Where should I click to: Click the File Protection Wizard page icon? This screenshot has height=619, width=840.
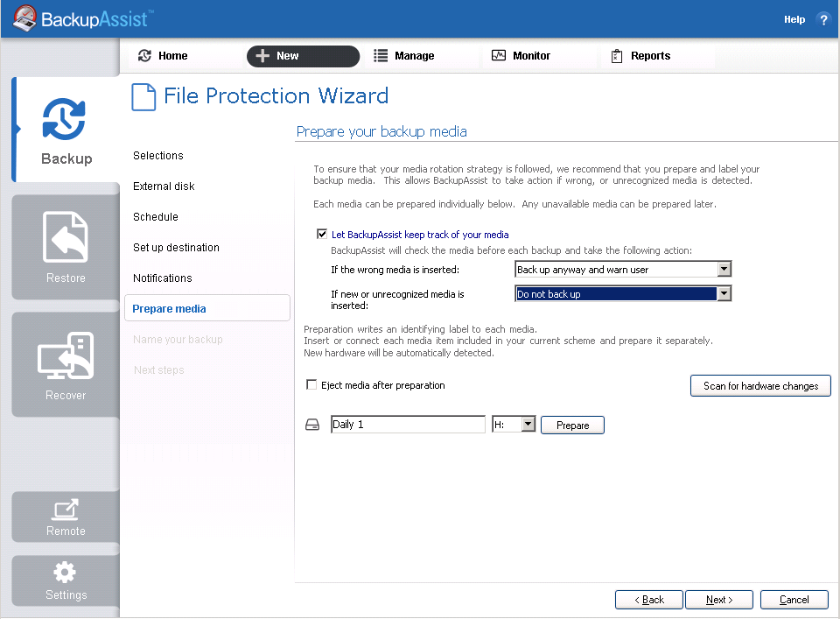[x=143, y=97]
